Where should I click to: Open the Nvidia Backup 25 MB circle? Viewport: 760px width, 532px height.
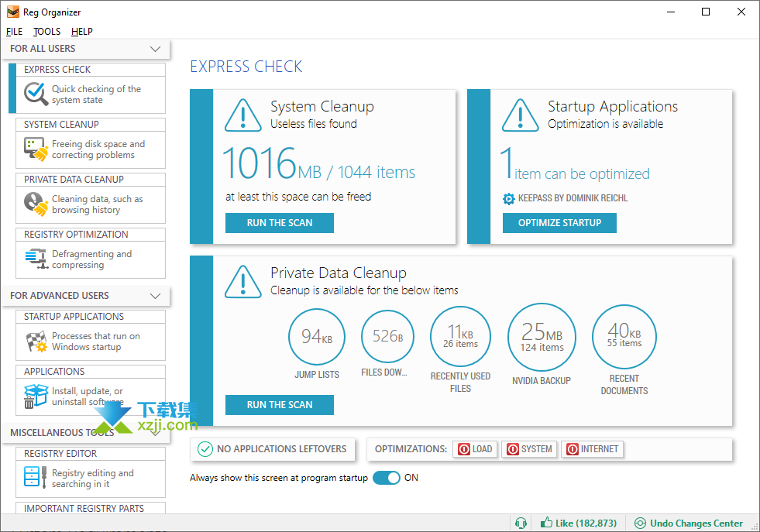[x=542, y=338]
